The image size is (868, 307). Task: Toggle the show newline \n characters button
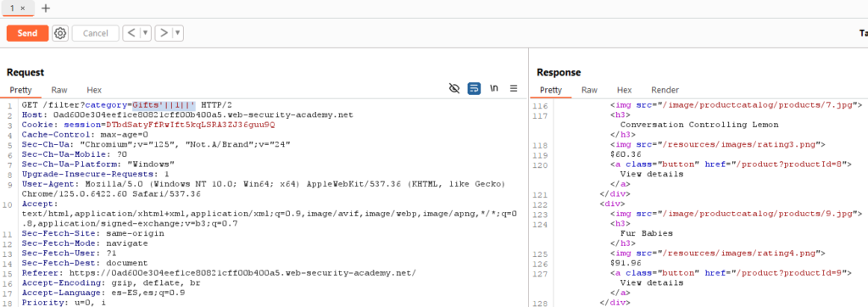tap(494, 88)
